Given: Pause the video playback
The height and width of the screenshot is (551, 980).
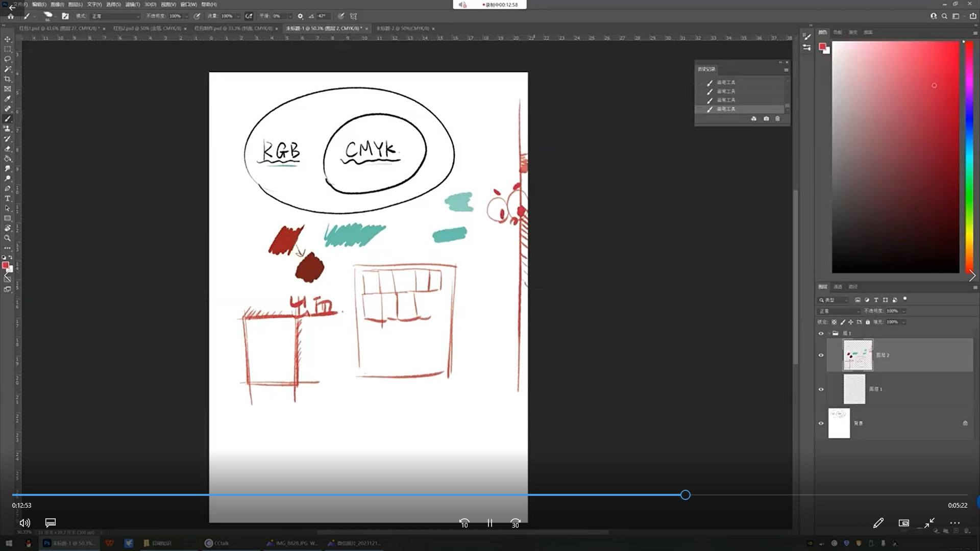Looking at the screenshot, I should (x=489, y=523).
